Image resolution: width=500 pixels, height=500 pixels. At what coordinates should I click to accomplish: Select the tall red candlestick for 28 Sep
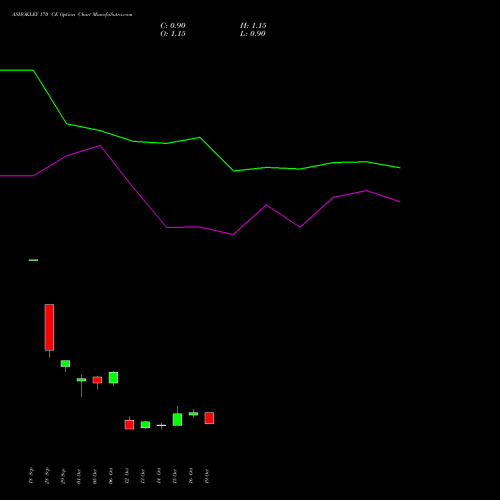(x=49, y=327)
